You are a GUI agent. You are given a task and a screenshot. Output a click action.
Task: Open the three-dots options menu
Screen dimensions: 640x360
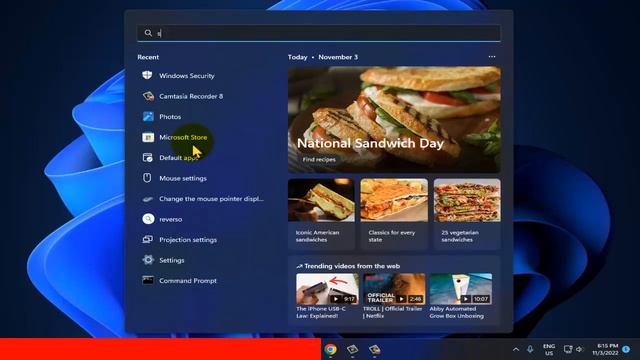pyautogui.click(x=492, y=57)
